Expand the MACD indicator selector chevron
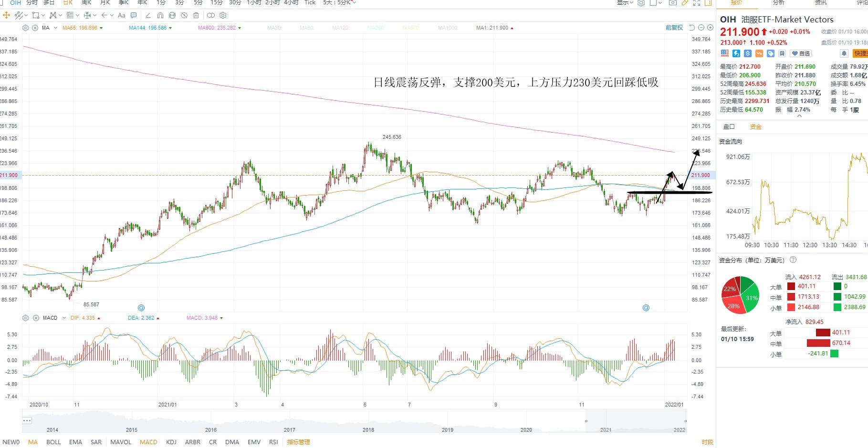Viewport: 868px width, 448px height. tap(64, 318)
